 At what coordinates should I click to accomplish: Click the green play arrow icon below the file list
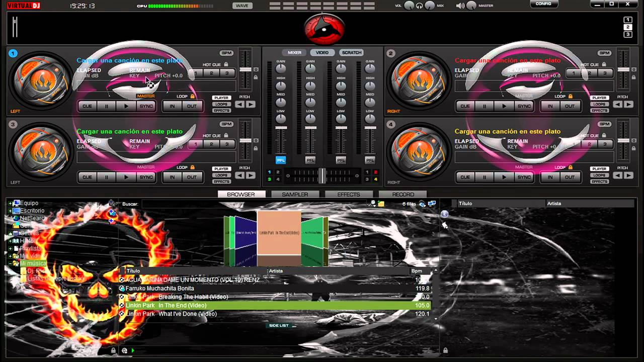(133, 350)
